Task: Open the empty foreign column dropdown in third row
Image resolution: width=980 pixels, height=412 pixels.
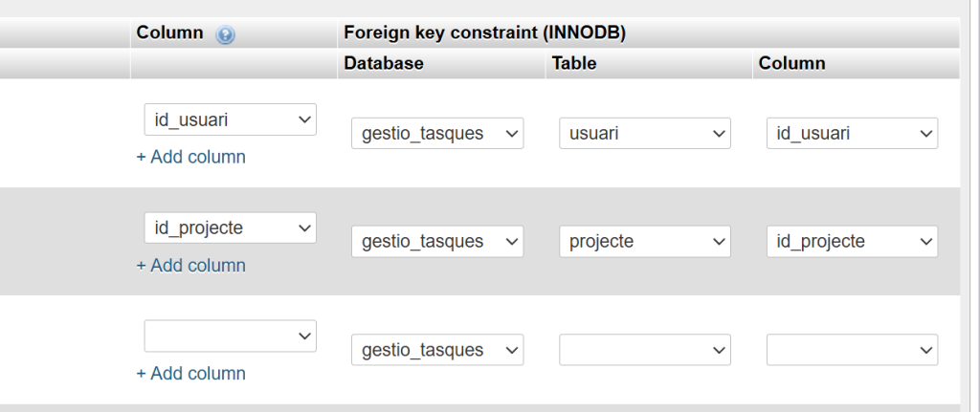Action: pos(852,350)
